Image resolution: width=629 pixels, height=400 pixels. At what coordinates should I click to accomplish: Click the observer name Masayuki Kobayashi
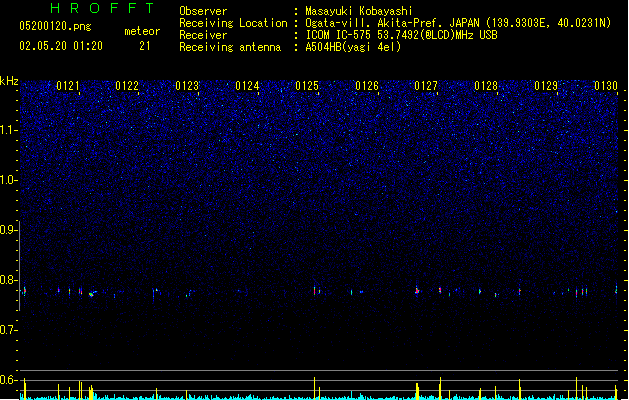[359, 11]
